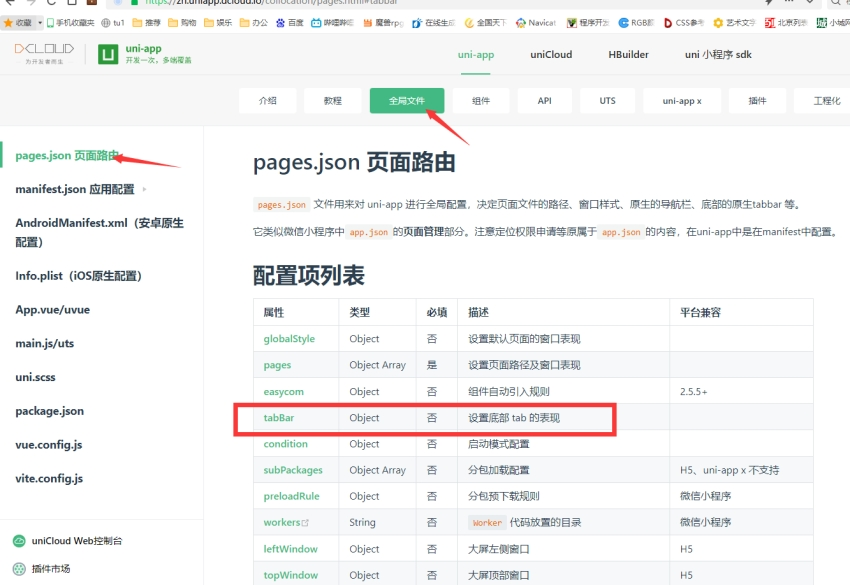Screen dimensions: 850x585
Task: Switch to the API tab
Action: click(x=545, y=101)
